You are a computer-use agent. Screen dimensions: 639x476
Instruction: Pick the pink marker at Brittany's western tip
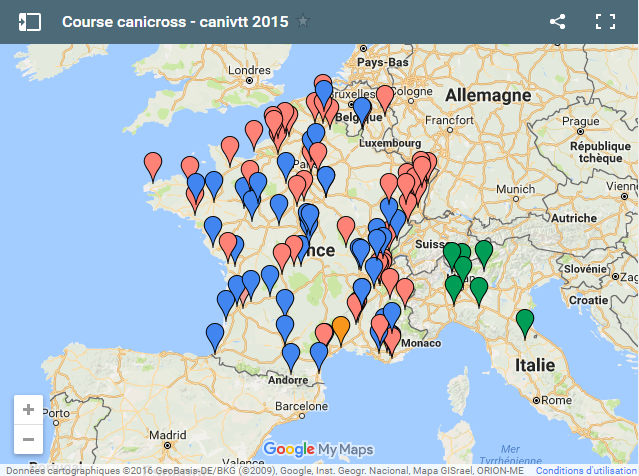(x=153, y=163)
